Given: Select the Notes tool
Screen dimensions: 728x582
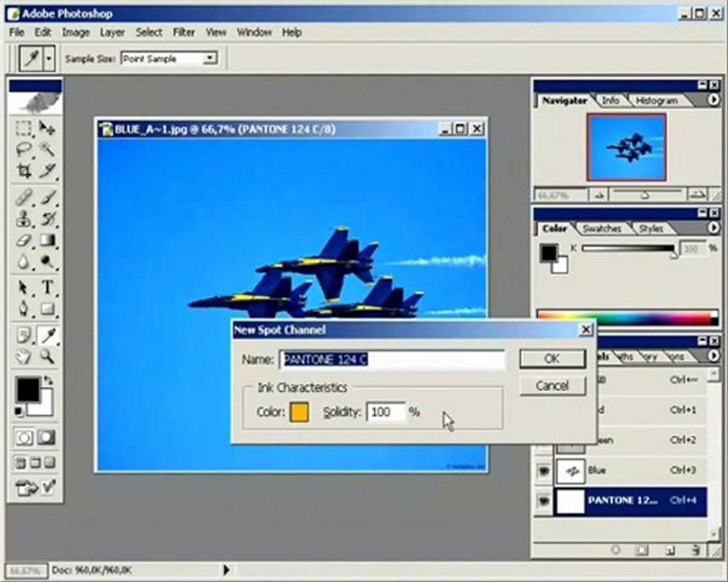Looking at the screenshot, I should pyautogui.click(x=23, y=335).
